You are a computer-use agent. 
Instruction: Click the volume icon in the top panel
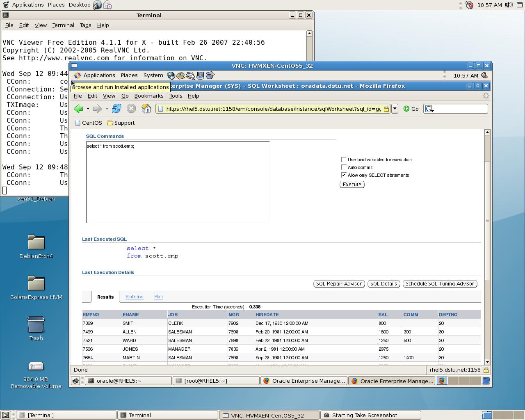509,5
